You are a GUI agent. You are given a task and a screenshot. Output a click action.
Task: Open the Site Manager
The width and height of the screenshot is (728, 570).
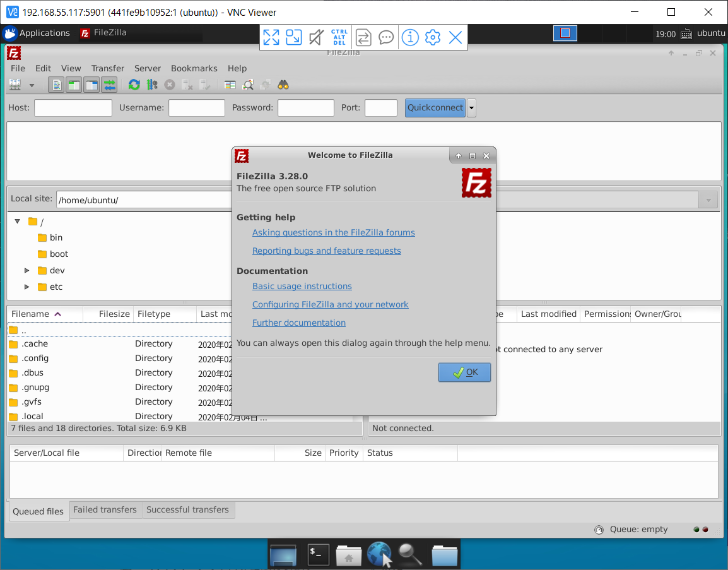14,85
